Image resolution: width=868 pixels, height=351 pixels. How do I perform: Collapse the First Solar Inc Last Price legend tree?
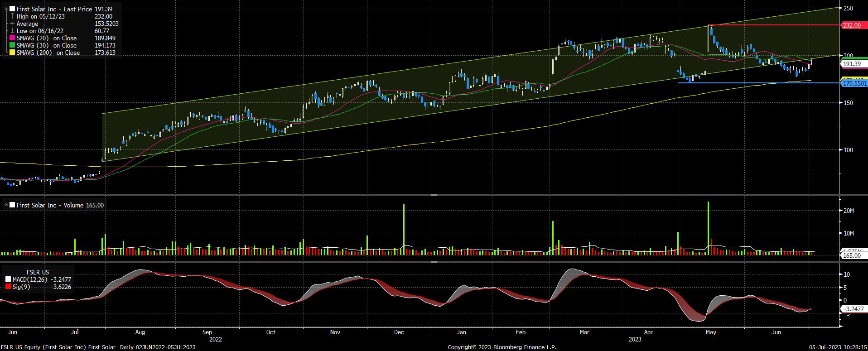[x=6, y=9]
